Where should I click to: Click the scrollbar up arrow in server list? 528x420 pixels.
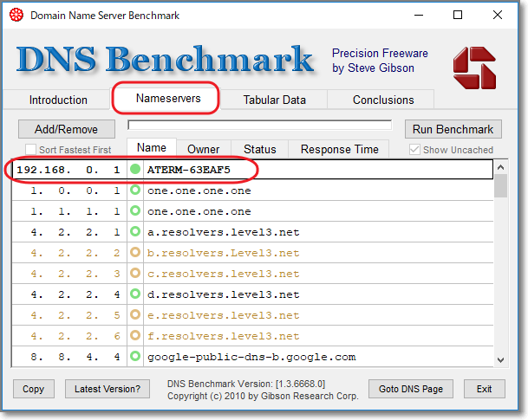pyautogui.click(x=501, y=166)
